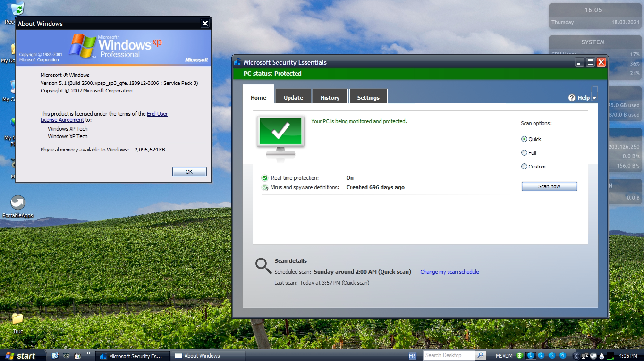Image resolution: width=644 pixels, height=361 pixels.
Task: Click the green MSVDM grid icon
Action: tap(519, 355)
